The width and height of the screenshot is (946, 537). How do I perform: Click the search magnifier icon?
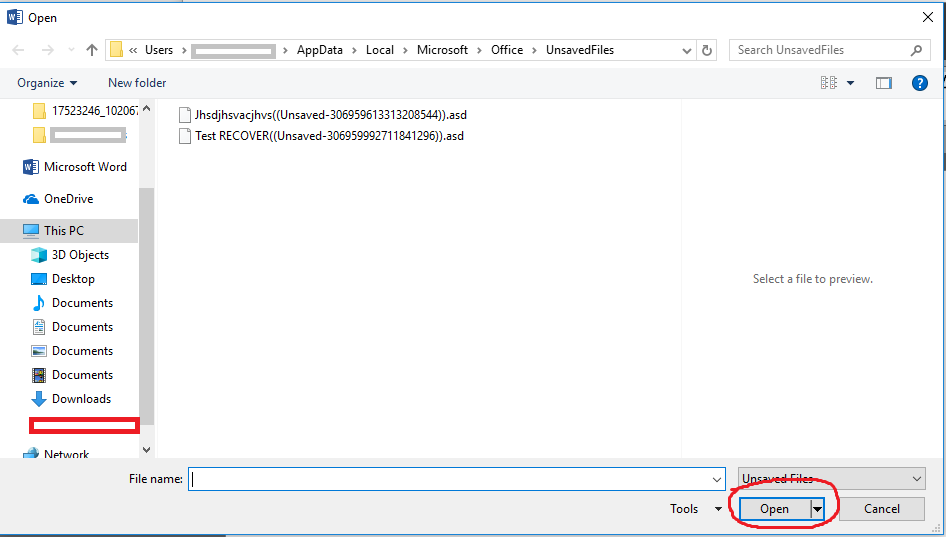tap(916, 50)
